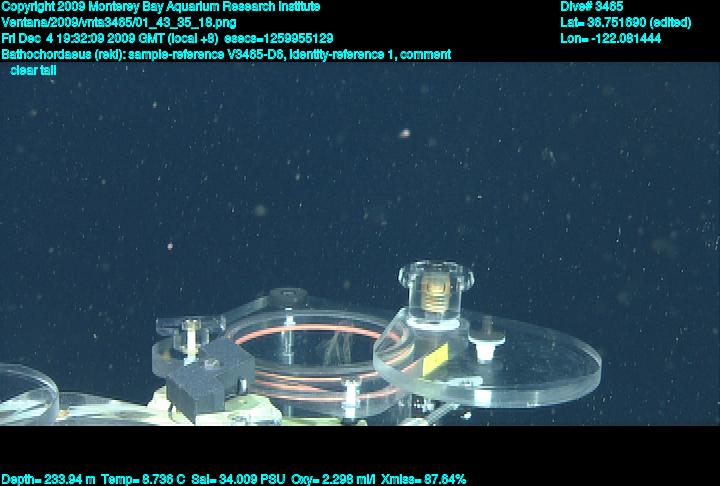The height and width of the screenshot is (486, 720).
Task: Select the Lat= 36.751690 (edited) value
Action: 625,23
